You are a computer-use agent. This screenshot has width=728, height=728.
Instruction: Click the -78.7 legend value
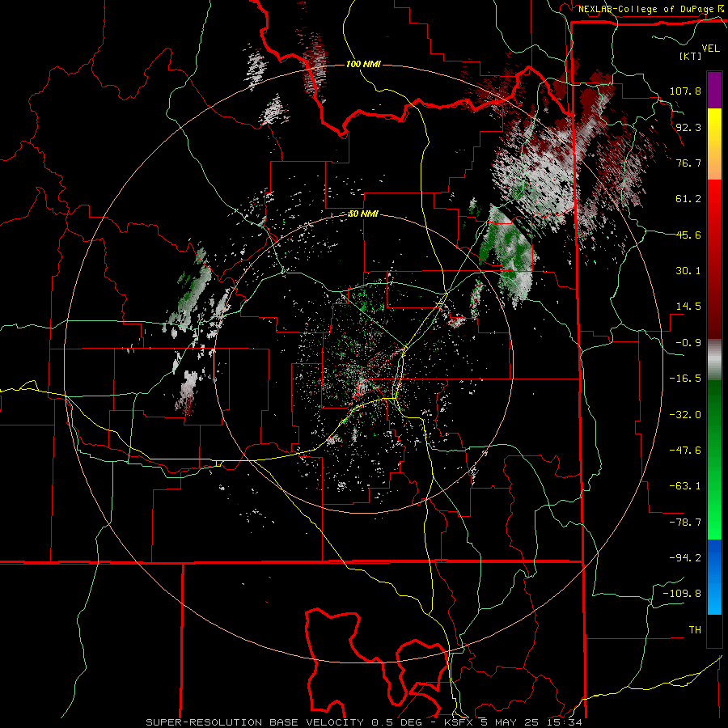click(685, 523)
